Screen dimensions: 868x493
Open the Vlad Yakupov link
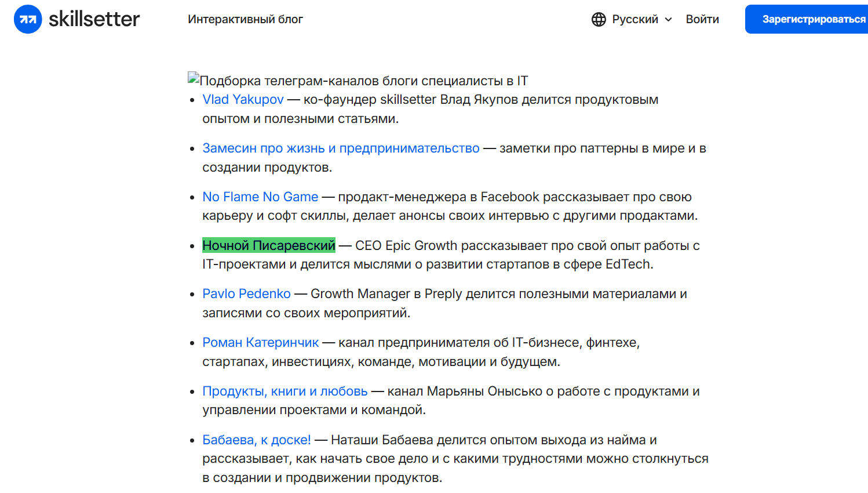[x=243, y=100]
